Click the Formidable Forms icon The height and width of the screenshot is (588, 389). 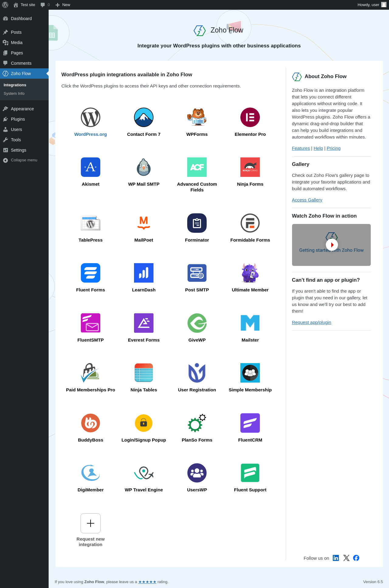pos(250,223)
